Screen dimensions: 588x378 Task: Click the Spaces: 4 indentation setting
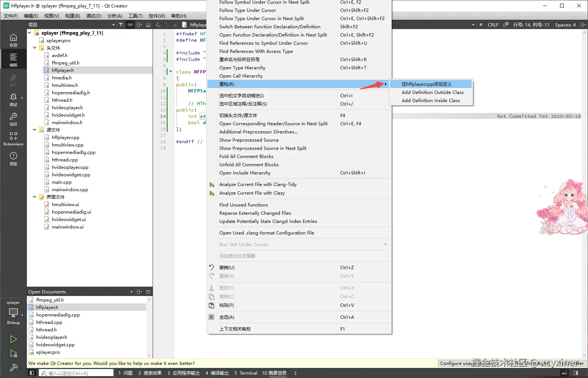(x=565, y=25)
